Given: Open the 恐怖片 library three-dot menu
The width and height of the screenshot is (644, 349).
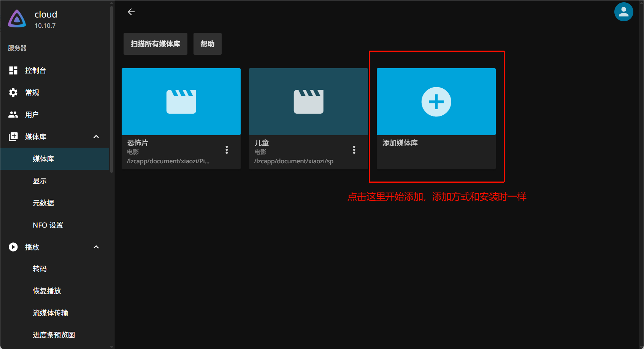Looking at the screenshot, I should pyautogui.click(x=227, y=150).
